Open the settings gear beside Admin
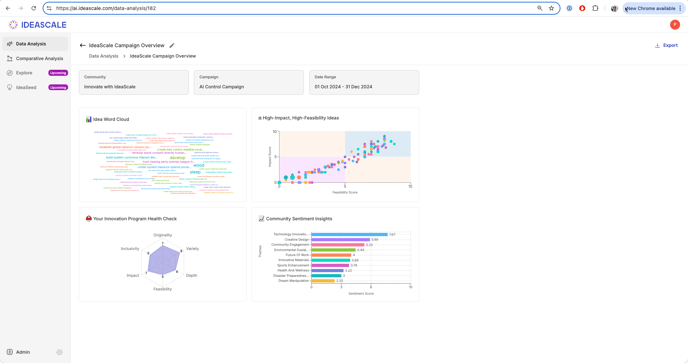 tap(59, 352)
